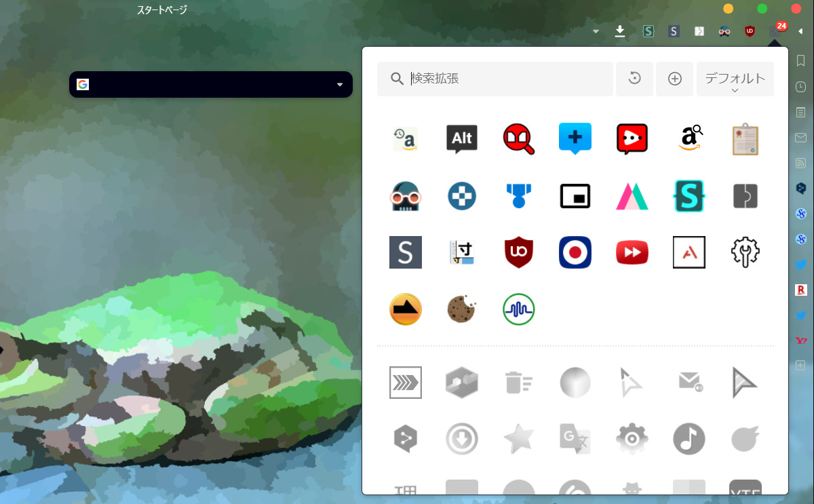Click the gray split-square toolbar icon
This screenshot has height=504, width=814.
click(699, 31)
